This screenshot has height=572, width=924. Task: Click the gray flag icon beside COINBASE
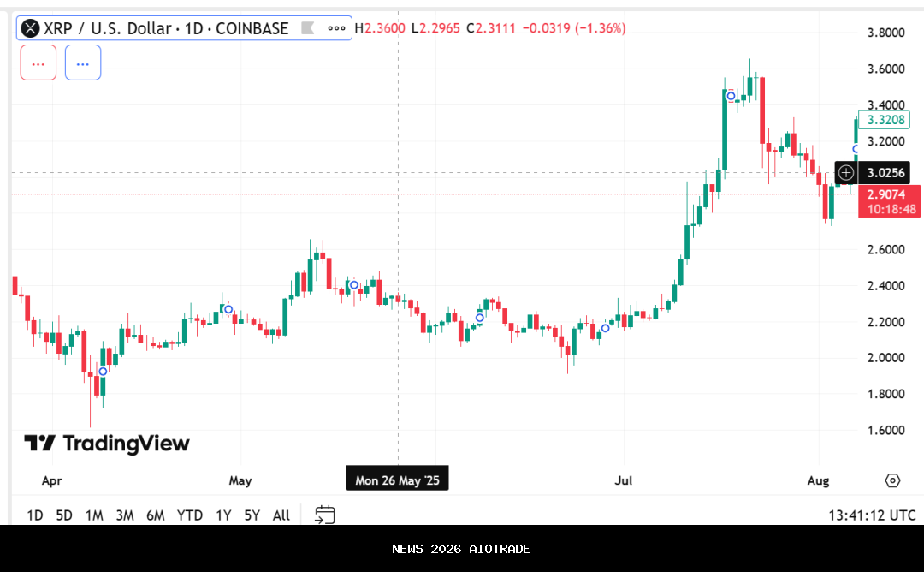(x=305, y=28)
